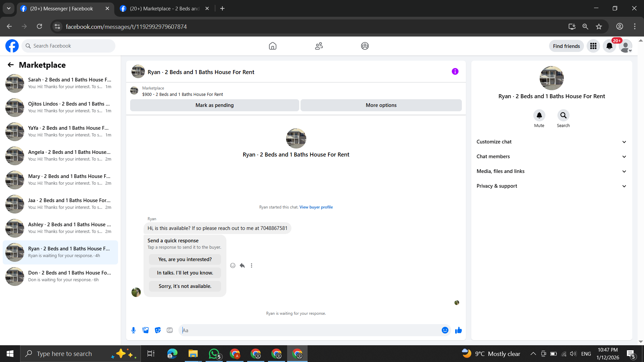Viewport: 644px width, 362px height.
Task: Expand the Customize chat section
Action: point(551,142)
